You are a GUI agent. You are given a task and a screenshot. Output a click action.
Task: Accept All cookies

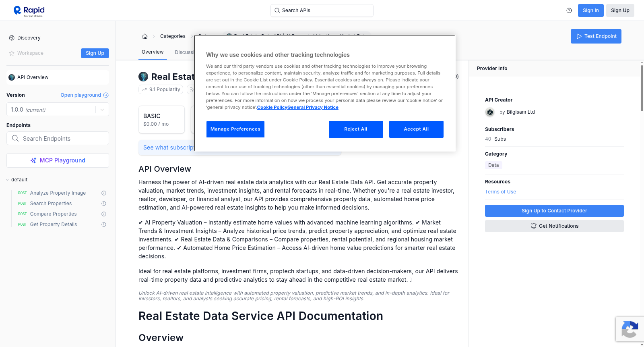tap(416, 129)
